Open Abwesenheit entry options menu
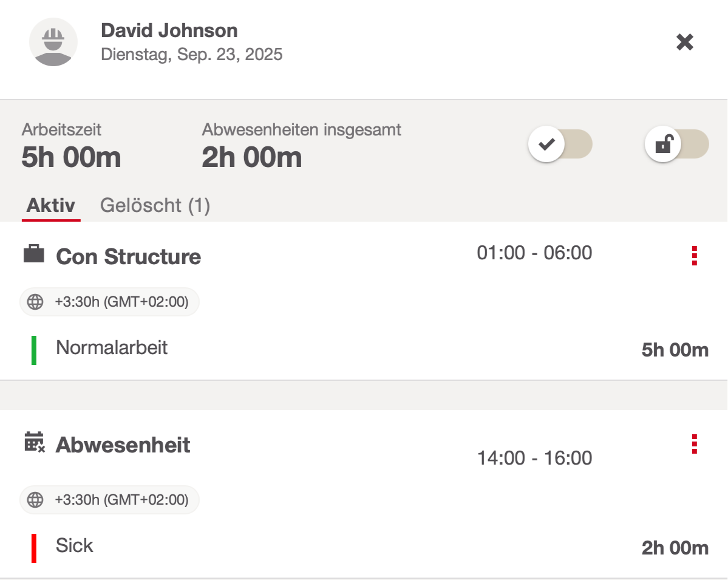Viewport: 728px width, 580px height. pyautogui.click(x=694, y=445)
